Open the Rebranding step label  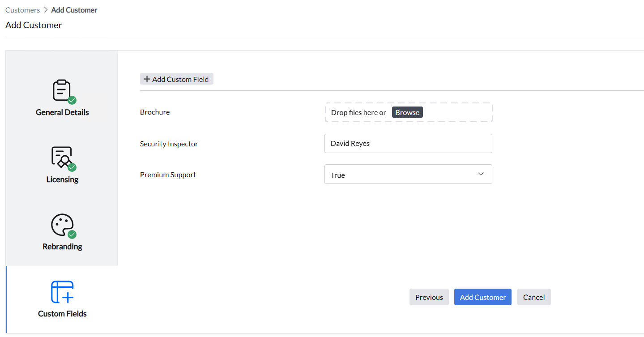[62, 247]
